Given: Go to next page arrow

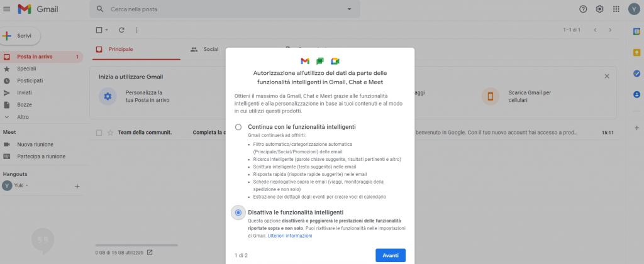Looking at the screenshot, I should pyautogui.click(x=610, y=30).
